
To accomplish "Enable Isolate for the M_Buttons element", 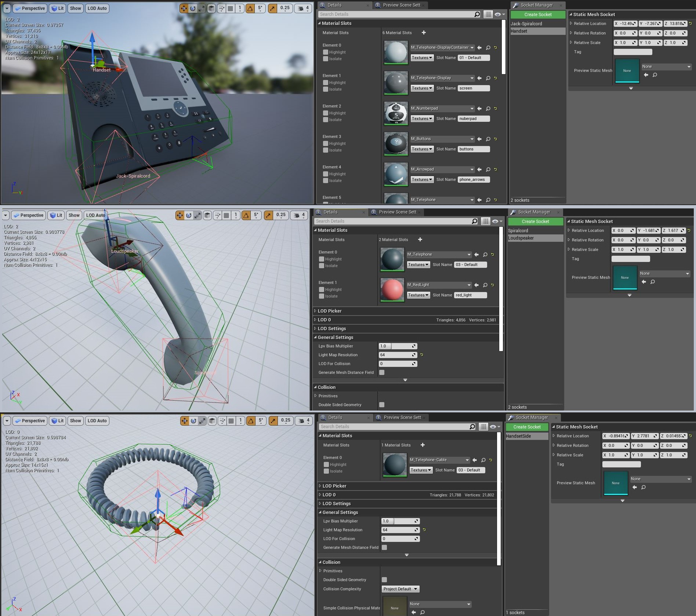I will tap(326, 150).
